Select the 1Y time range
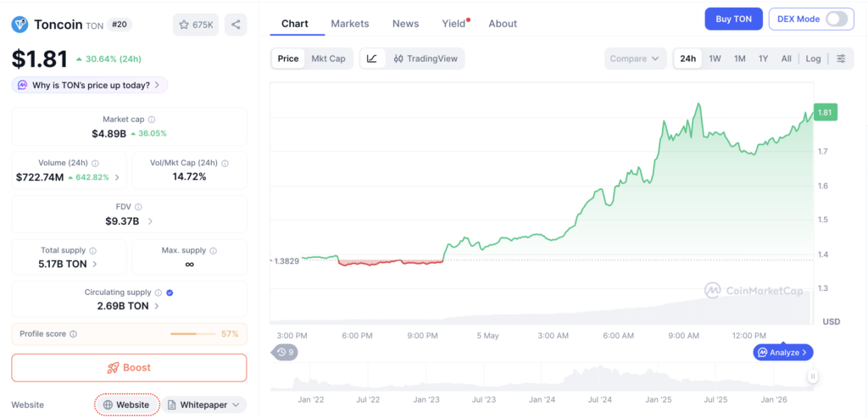Image resolution: width=868 pixels, height=418 pixels. 764,59
